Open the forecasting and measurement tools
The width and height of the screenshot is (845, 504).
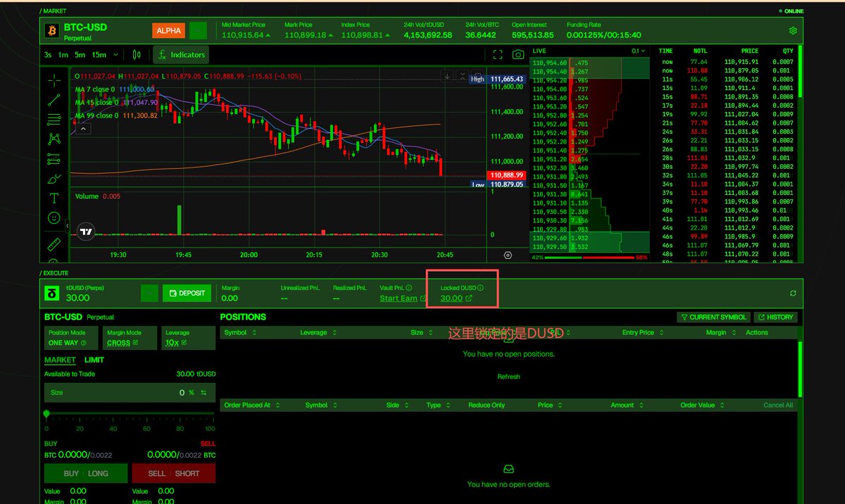pos(54,159)
